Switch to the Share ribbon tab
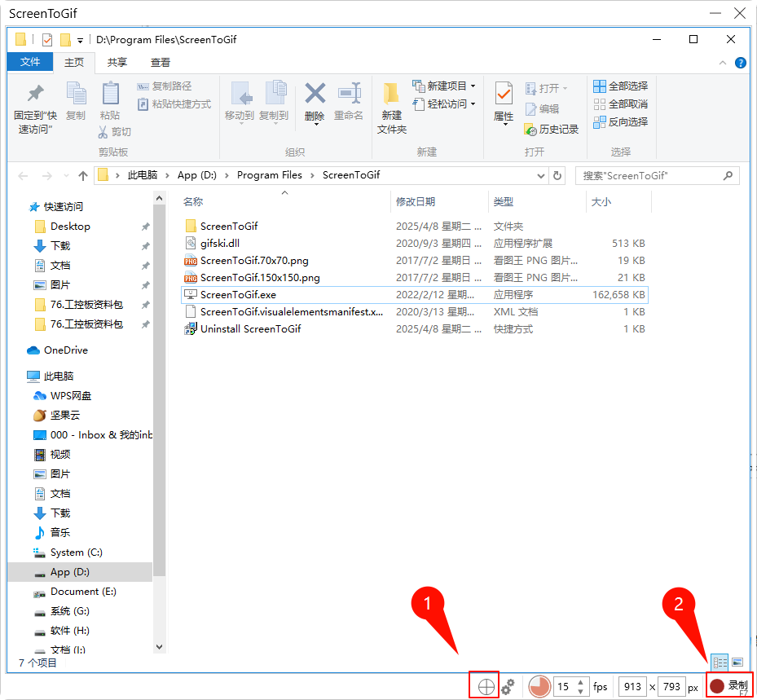 point(117,62)
